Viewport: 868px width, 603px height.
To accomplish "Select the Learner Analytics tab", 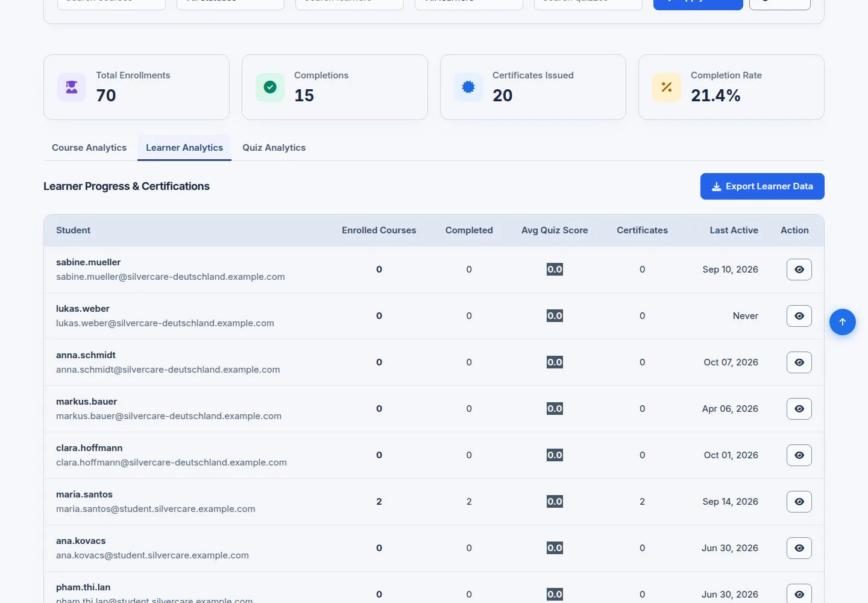I will click(x=184, y=148).
